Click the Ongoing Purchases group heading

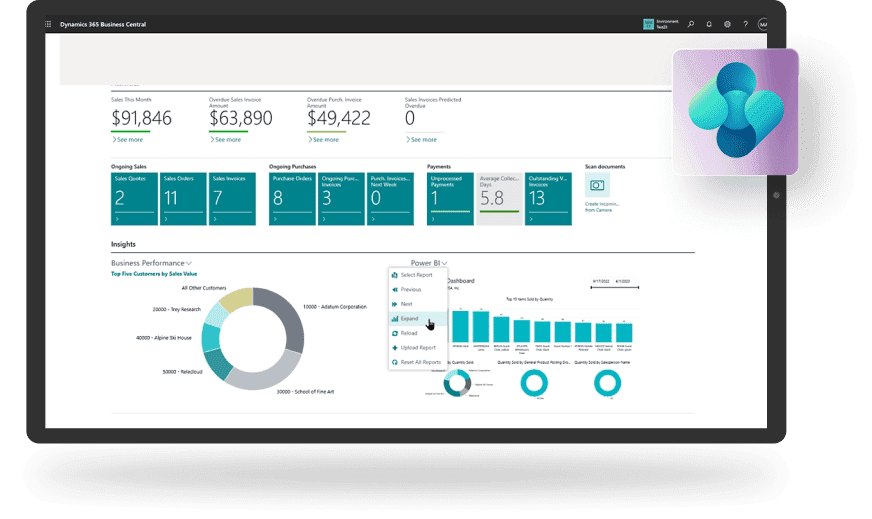[293, 166]
